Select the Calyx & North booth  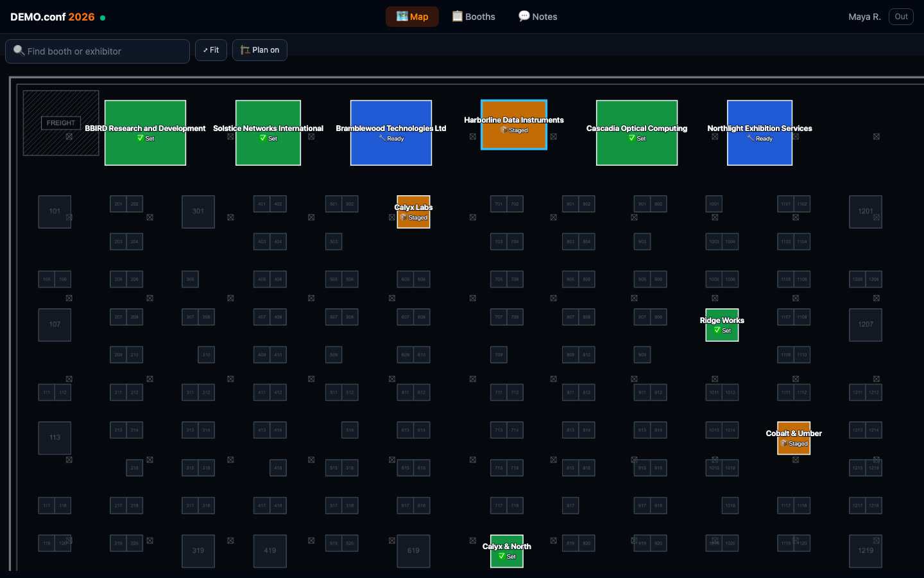(x=507, y=551)
